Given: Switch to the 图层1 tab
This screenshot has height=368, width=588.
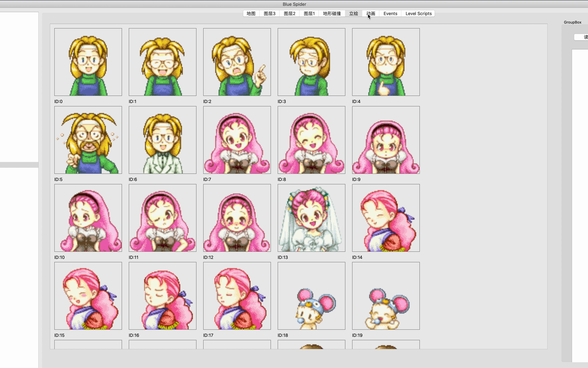Looking at the screenshot, I should click(309, 14).
